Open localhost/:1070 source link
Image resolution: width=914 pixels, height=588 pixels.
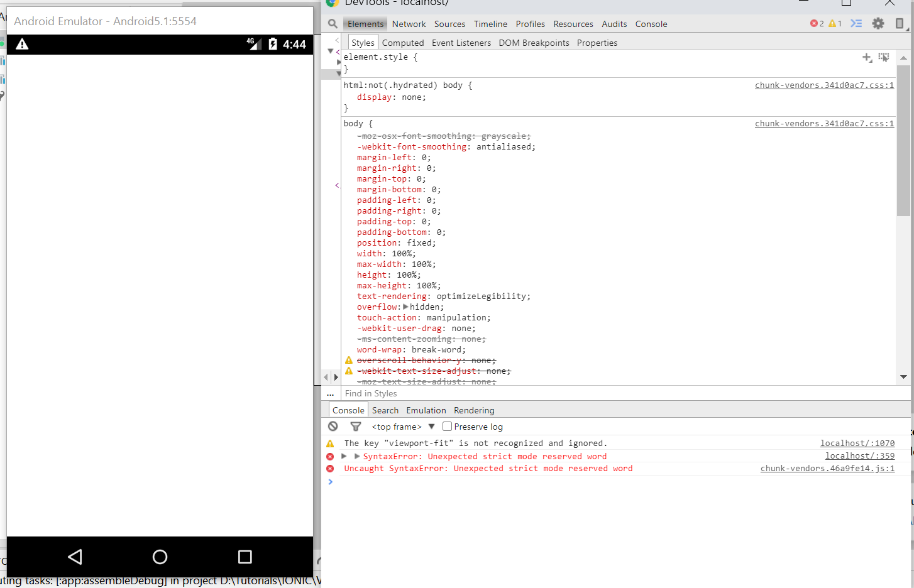[857, 444]
